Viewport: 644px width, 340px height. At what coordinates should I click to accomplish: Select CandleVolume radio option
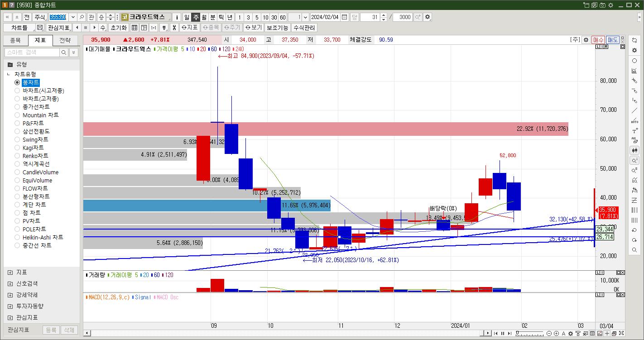pos(17,172)
